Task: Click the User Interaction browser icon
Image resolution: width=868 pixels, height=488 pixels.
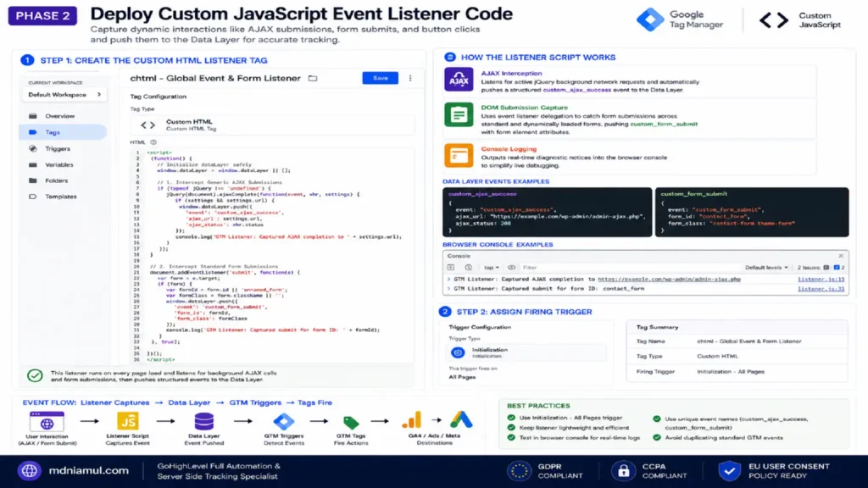Action: coord(47,422)
